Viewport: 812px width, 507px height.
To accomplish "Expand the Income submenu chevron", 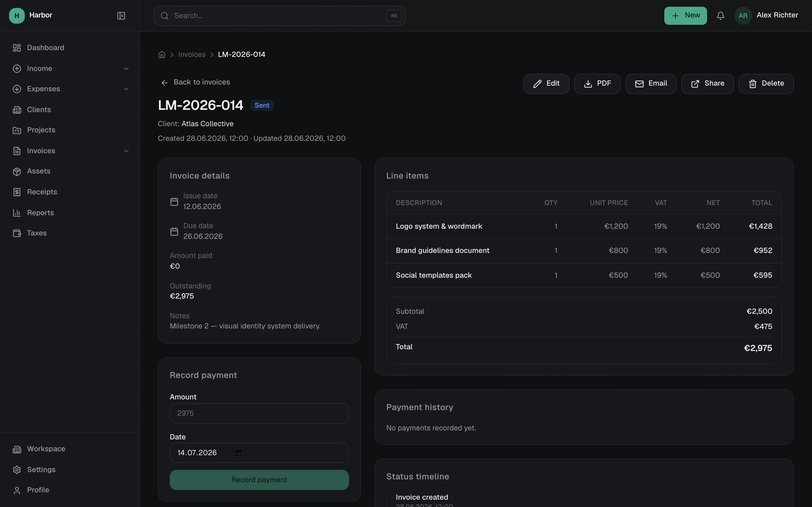I will click(x=126, y=69).
